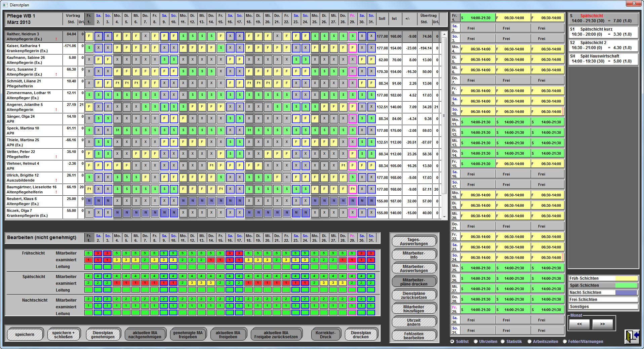Select employee Raither, Heidrun 3
The width and height of the screenshot is (644, 349).
pyautogui.click(x=34, y=37)
